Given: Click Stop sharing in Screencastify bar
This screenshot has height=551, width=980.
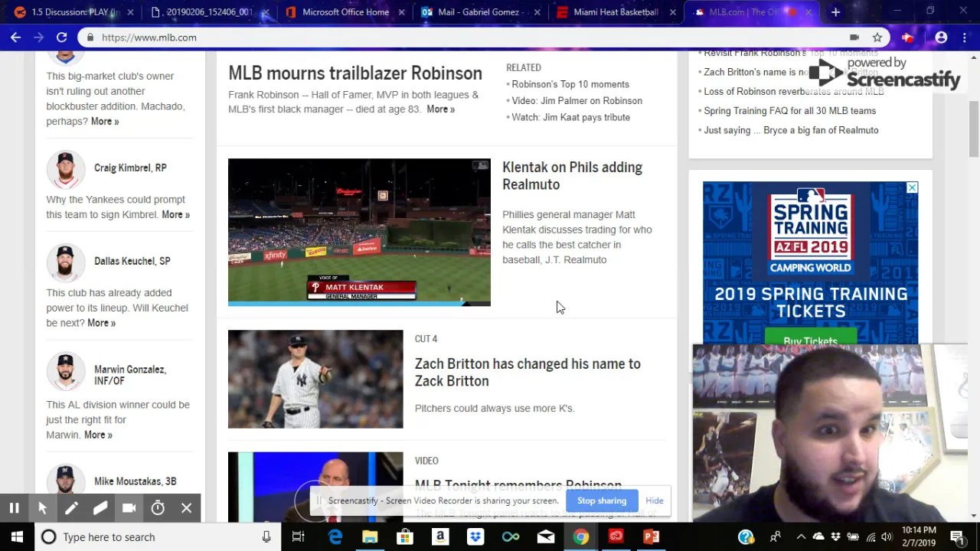Looking at the screenshot, I should coord(602,500).
